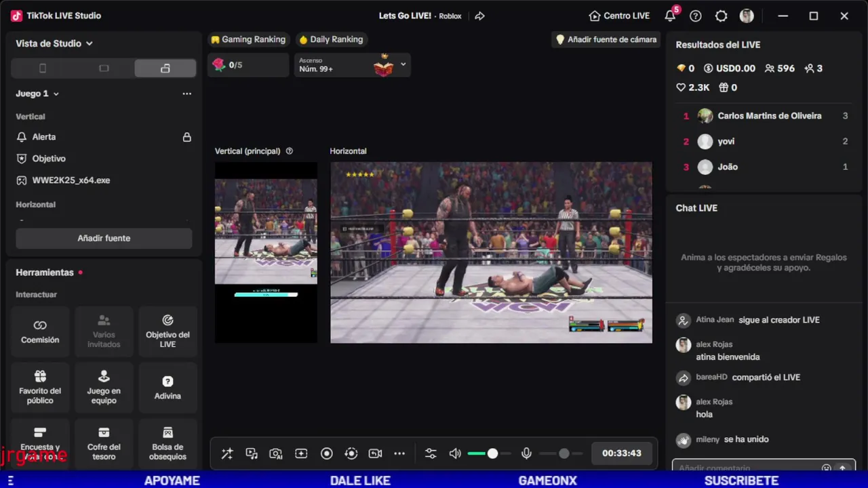The height and width of the screenshot is (488, 868).
Task: Open the notifications bell
Action: point(670,16)
